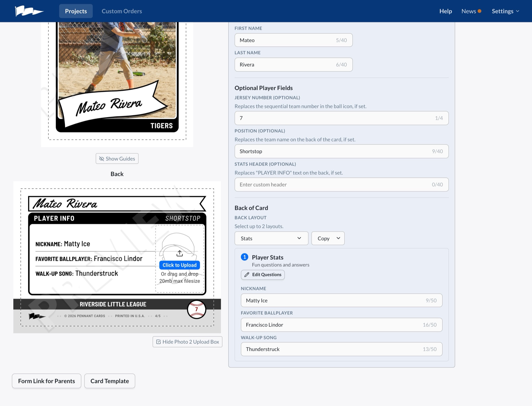Click the baseball icon showing number 7

tap(197, 309)
